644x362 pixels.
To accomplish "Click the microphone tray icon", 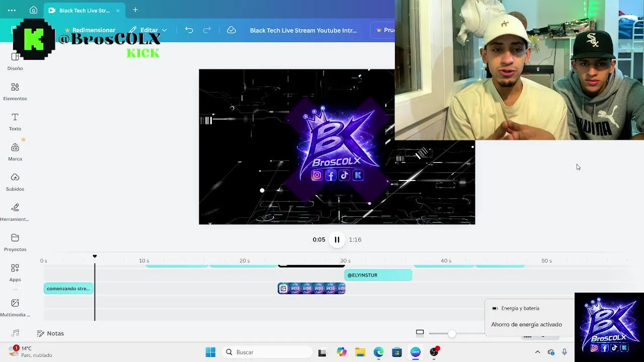I will tap(565, 352).
